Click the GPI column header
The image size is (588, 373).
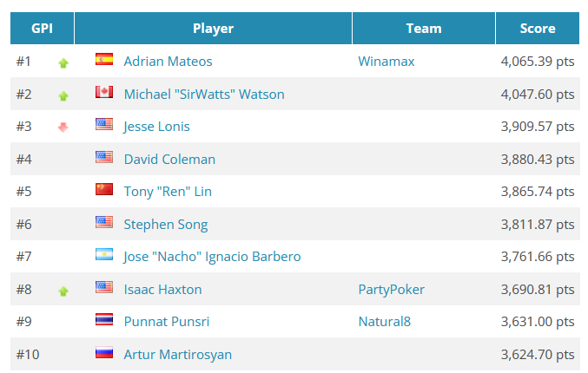pos(42,29)
